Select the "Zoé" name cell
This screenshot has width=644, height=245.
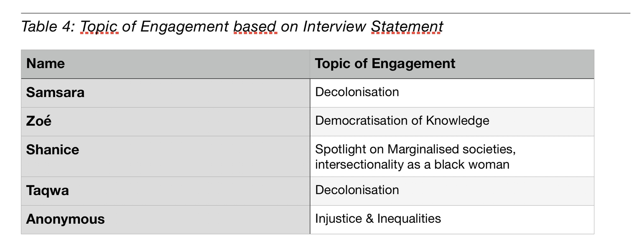point(39,121)
